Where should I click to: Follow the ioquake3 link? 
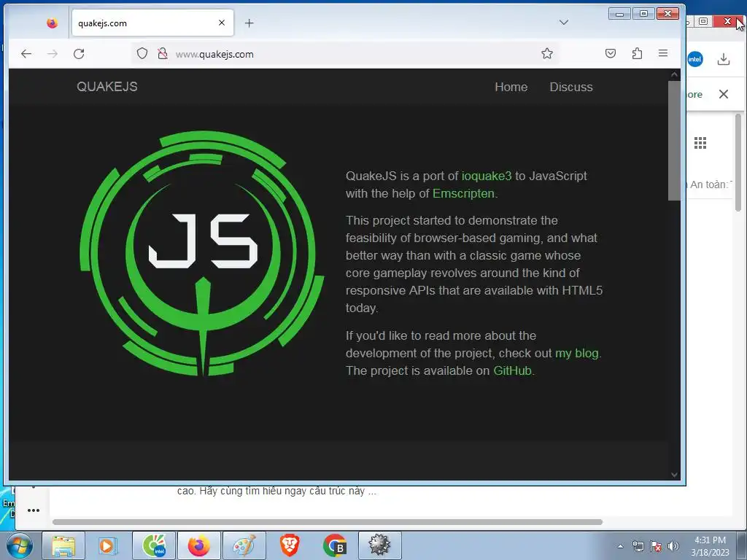(487, 176)
